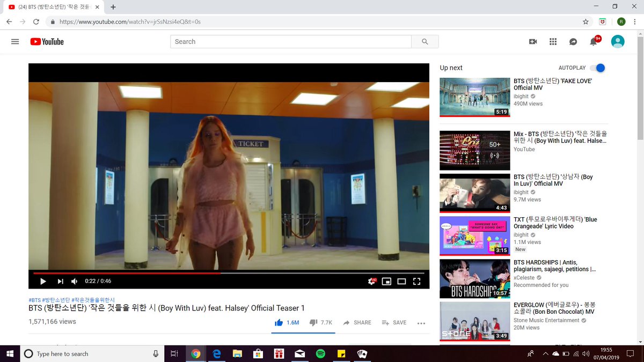Go back in the browser
Screen dimensions: 644x362
tap(9, 22)
